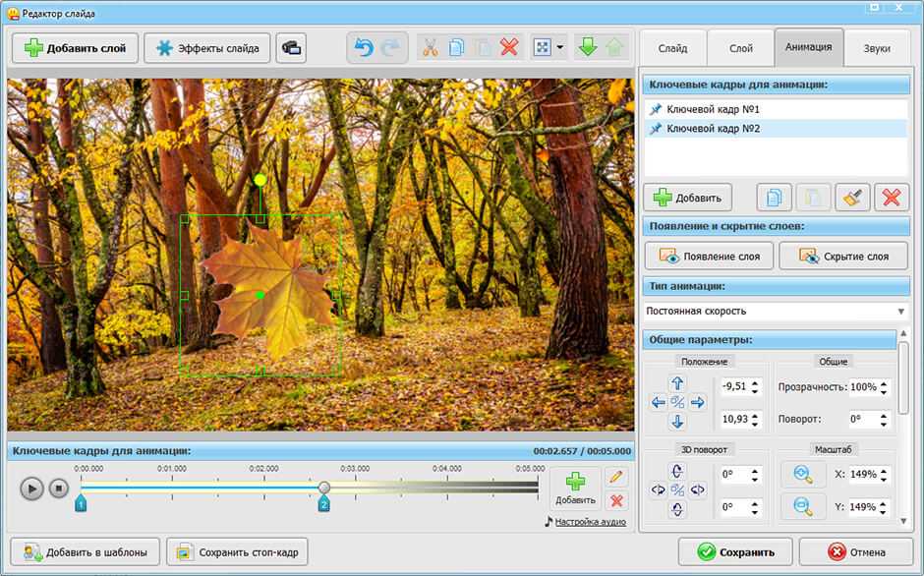Click the timeline slider handle
The width and height of the screenshot is (924, 576).
tap(324, 488)
